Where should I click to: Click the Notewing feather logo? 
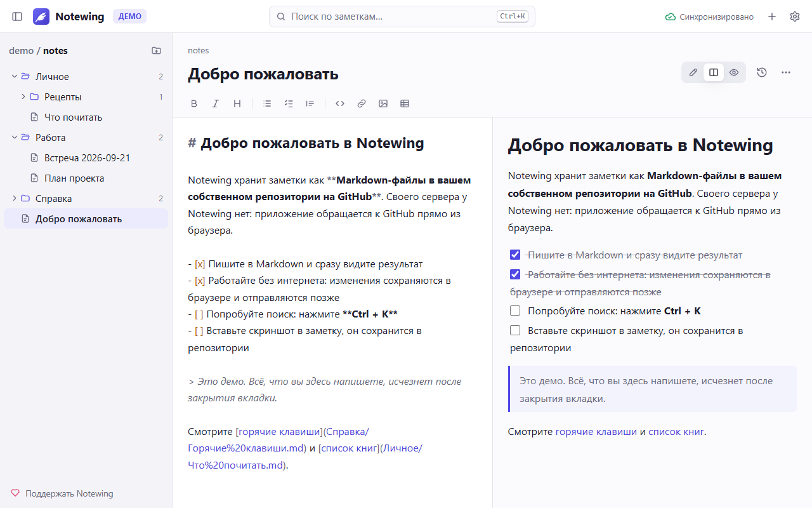pos(41,17)
